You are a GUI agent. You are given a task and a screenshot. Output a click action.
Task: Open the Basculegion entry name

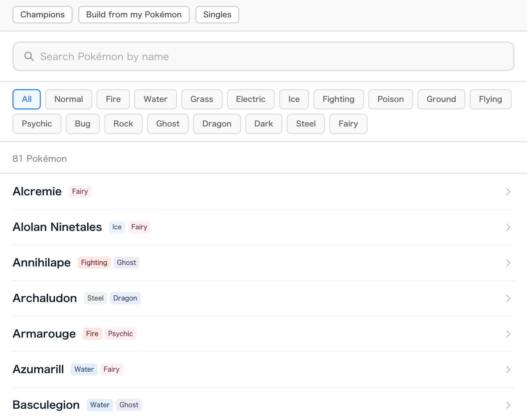pyautogui.click(x=46, y=405)
